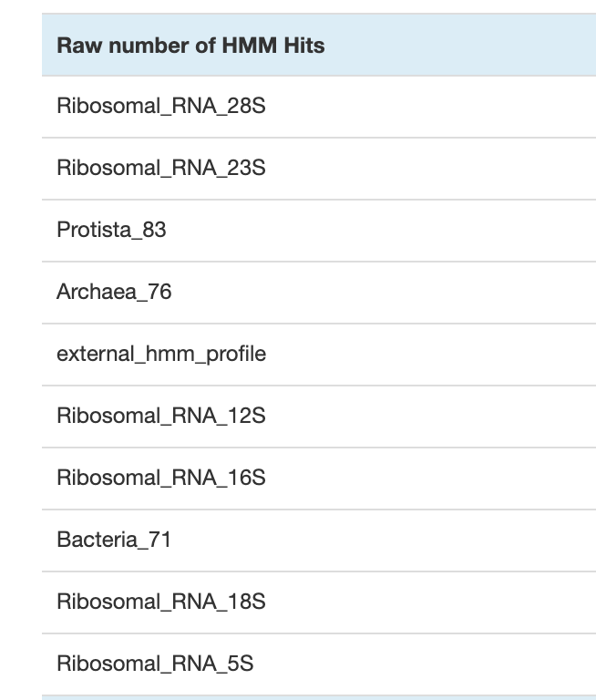Open the Bacteria single-copy gene collection
This screenshot has width=596, height=700.
pyautogui.click(x=114, y=540)
